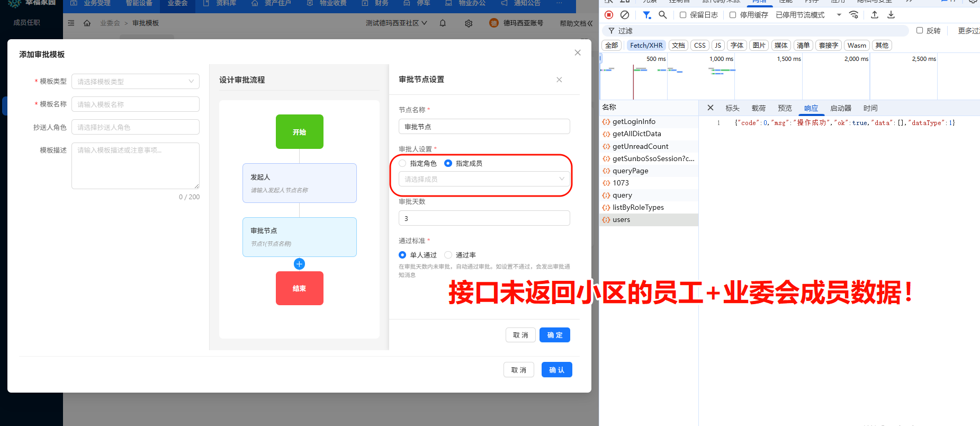Click the DevTools record stop icon
980x426 pixels.
[x=609, y=15]
